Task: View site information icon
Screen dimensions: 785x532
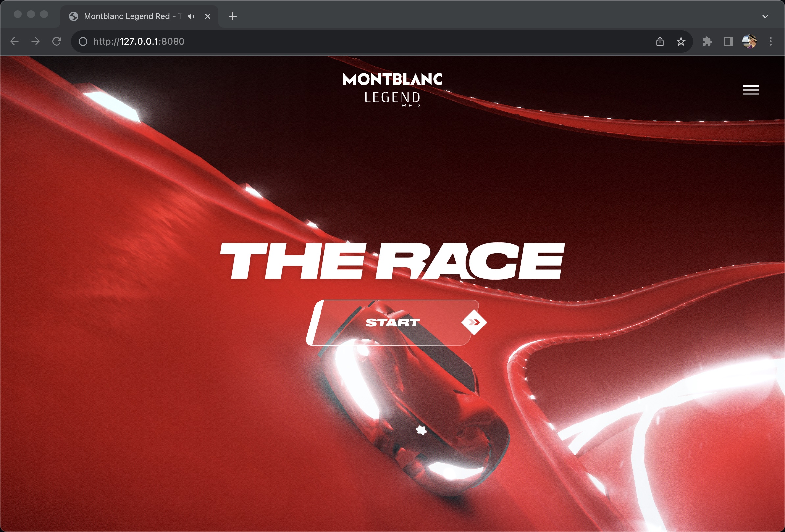Action: pos(83,41)
